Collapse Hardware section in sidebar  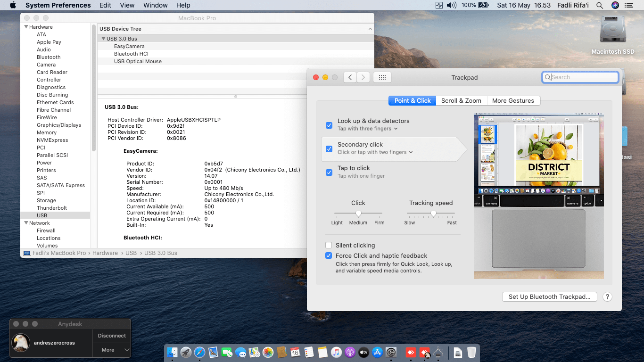26,27
